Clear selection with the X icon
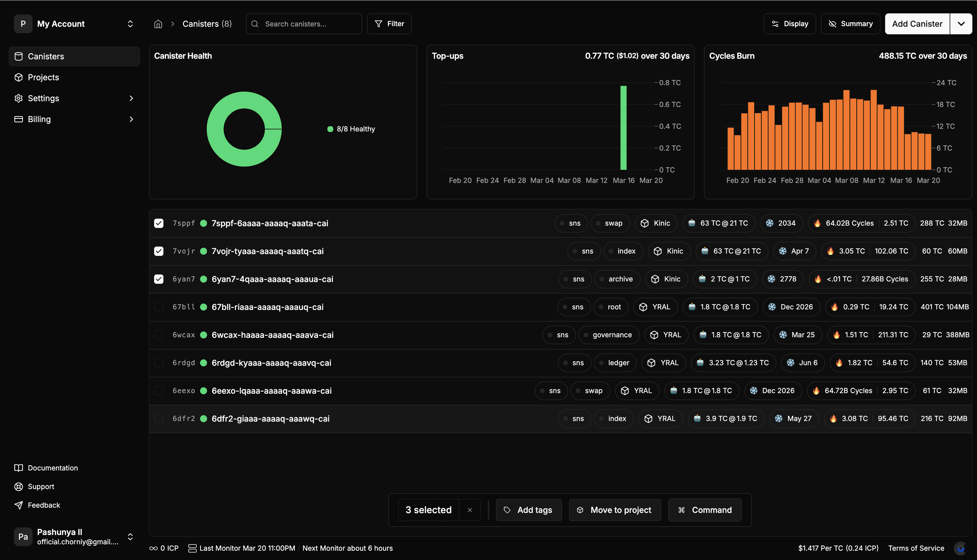977x560 pixels. pyautogui.click(x=470, y=510)
